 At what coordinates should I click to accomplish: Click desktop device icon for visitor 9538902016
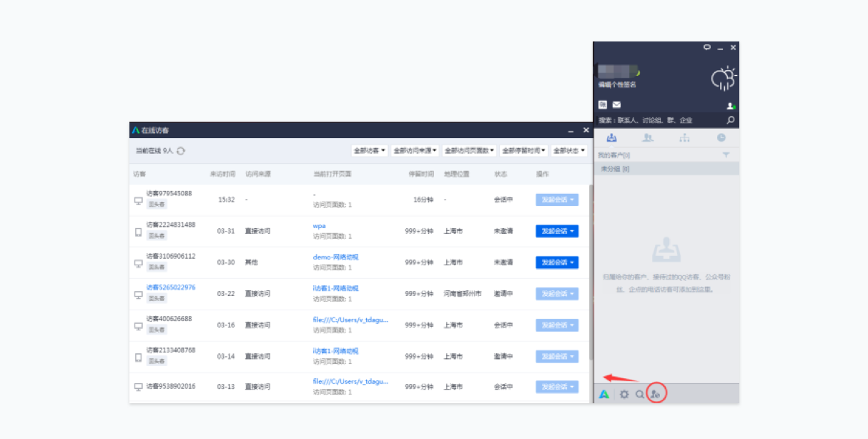[x=139, y=388]
